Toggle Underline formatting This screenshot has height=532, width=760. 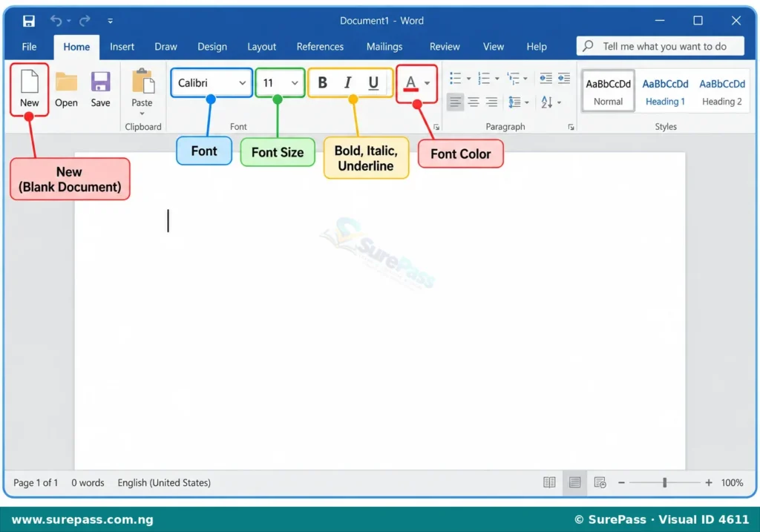[373, 83]
